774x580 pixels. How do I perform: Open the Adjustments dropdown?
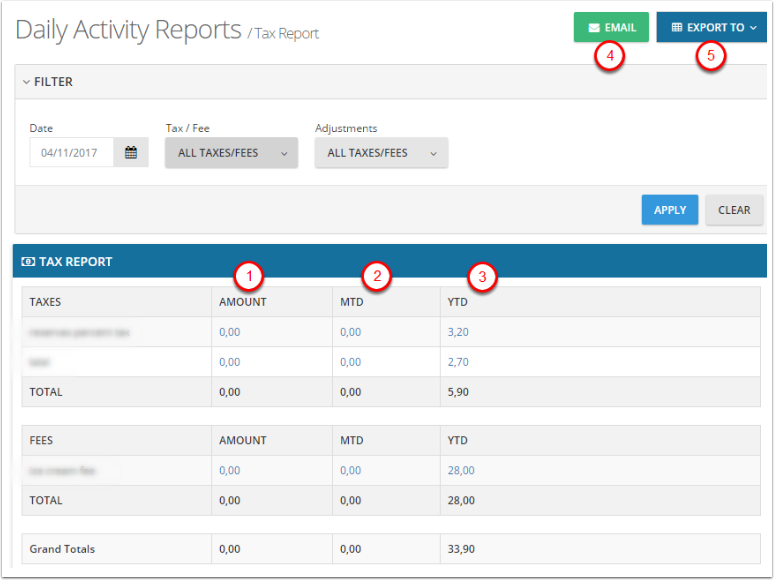(382, 153)
